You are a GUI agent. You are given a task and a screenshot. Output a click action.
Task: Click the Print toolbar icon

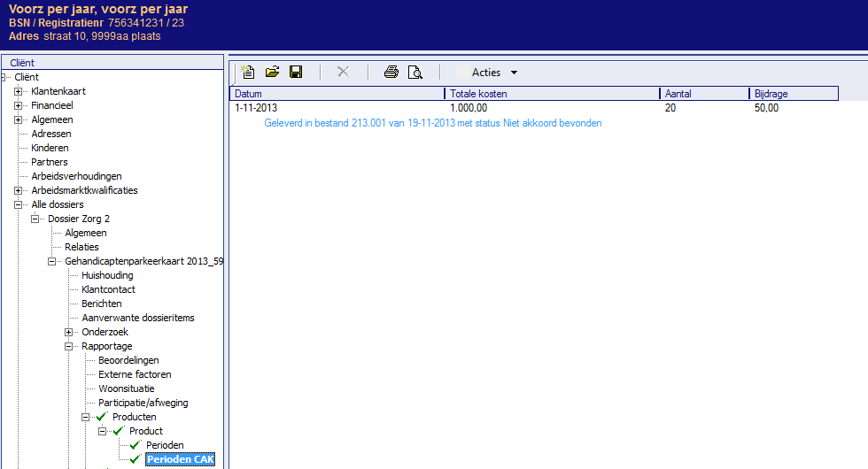(391, 73)
